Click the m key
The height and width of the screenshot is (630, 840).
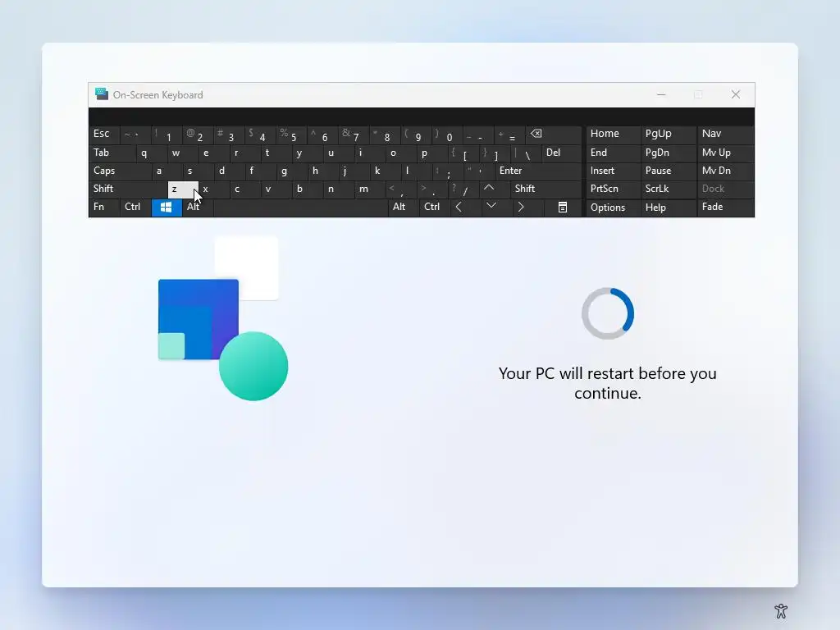tap(370, 189)
